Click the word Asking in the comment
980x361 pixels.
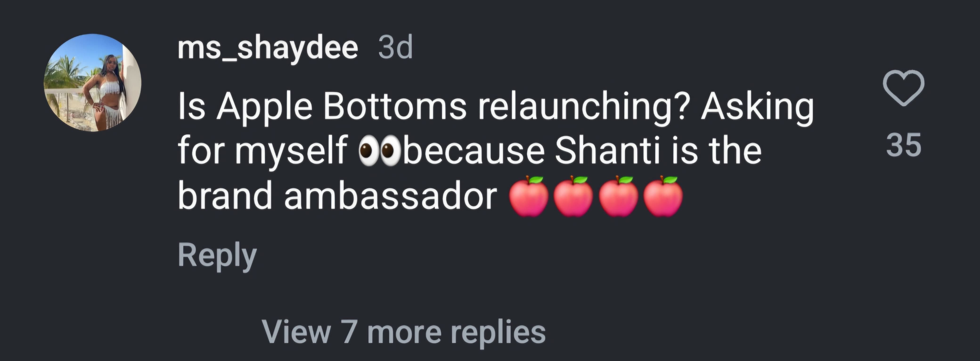[x=757, y=106]
